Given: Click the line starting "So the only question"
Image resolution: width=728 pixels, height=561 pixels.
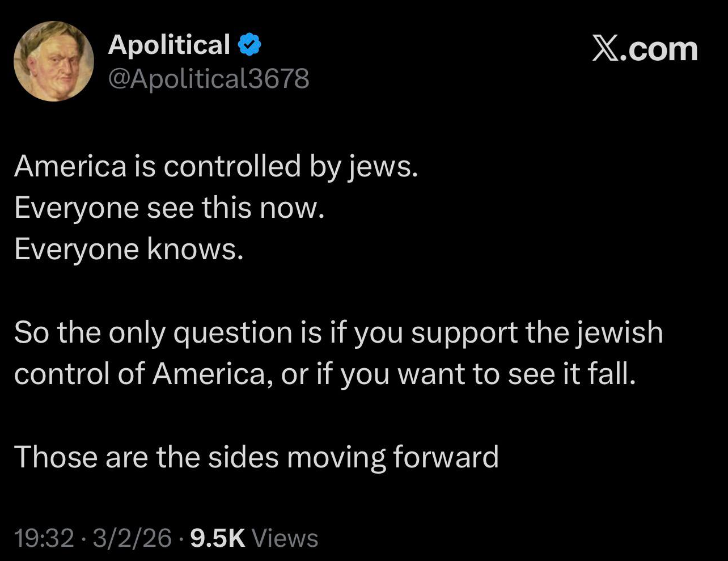Looking at the screenshot, I should (x=338, y=332).
